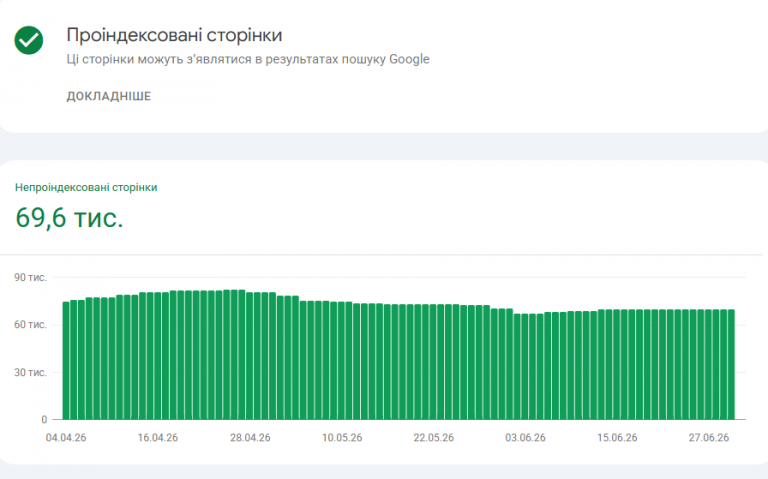Click the Непроіндексовані сторінки label
This screenshot has height=479, width=768.
[86, 188]
